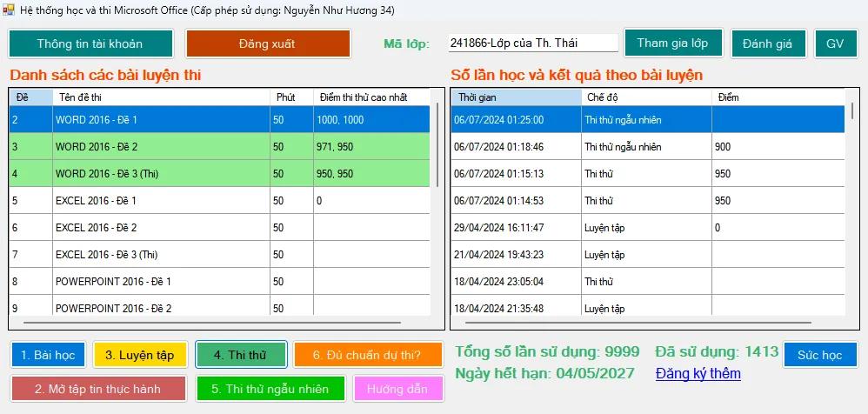Select row POWERPOINT 2016 - Đề 2
This screenshot has width=868, height=414.
pos(219,305)
